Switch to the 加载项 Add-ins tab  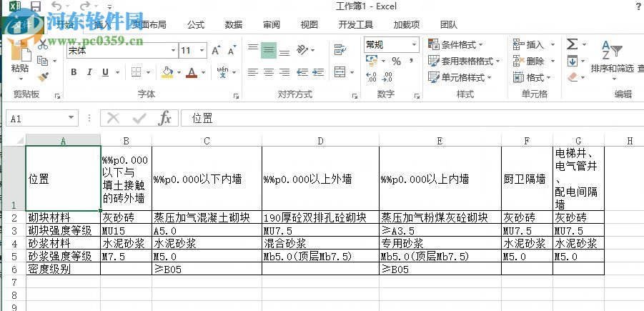(x=406, y=24)
